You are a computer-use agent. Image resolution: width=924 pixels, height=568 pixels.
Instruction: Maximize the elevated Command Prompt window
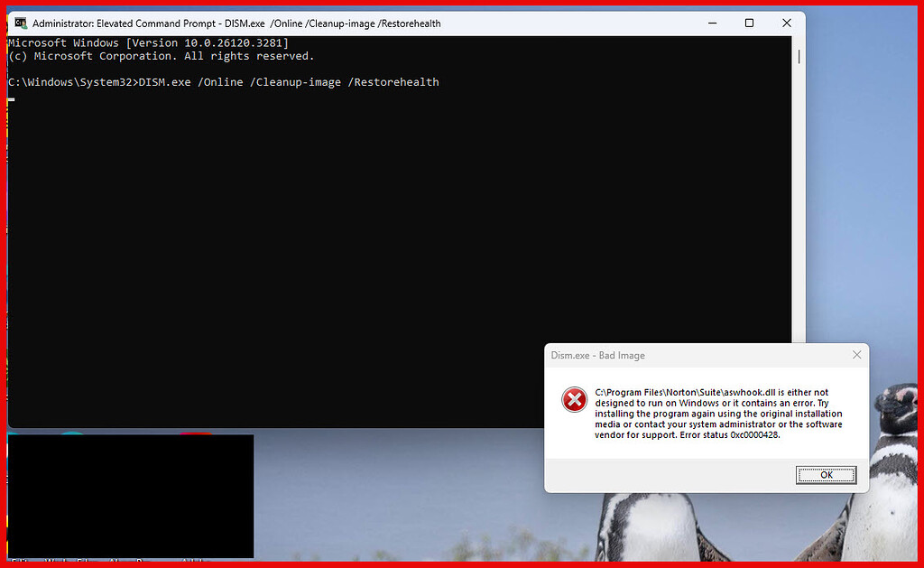click(x=749, y=23)
